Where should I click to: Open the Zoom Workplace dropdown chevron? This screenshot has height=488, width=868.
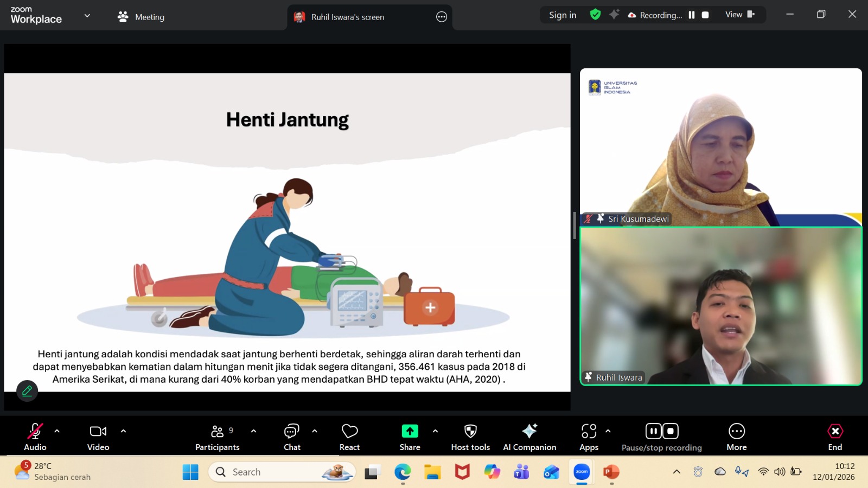[87, 16]
